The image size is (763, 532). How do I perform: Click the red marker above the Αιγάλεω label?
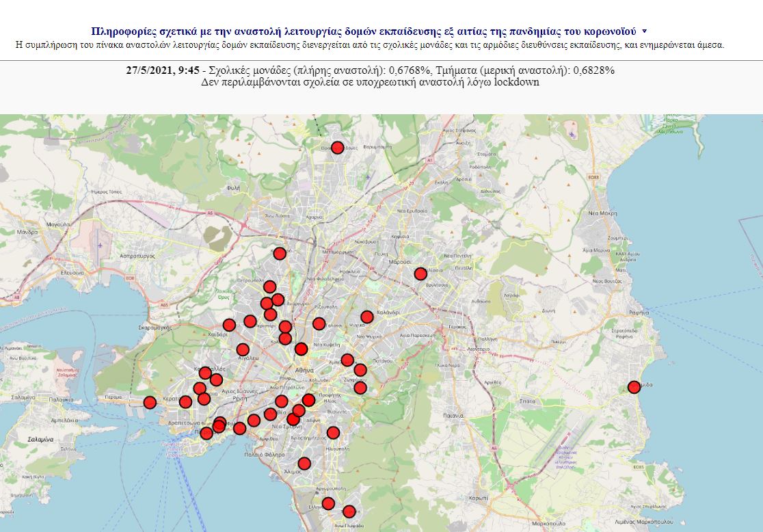(243, 349)
